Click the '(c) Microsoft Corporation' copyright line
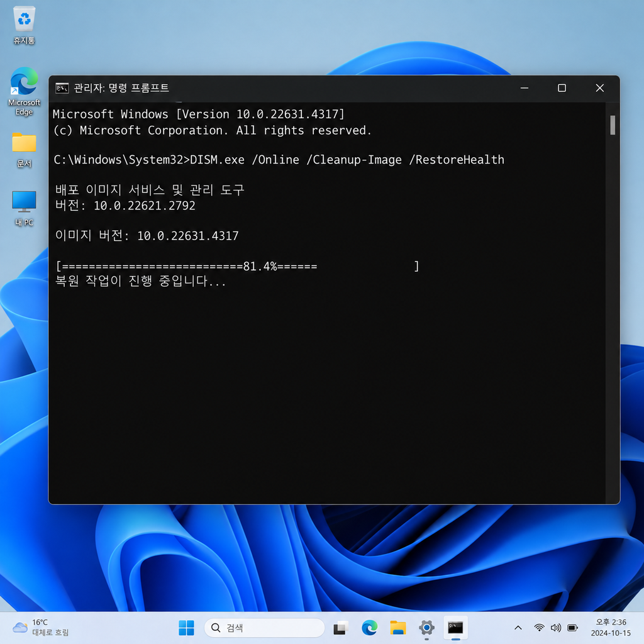644x644 pixels. tap(213, 131)
